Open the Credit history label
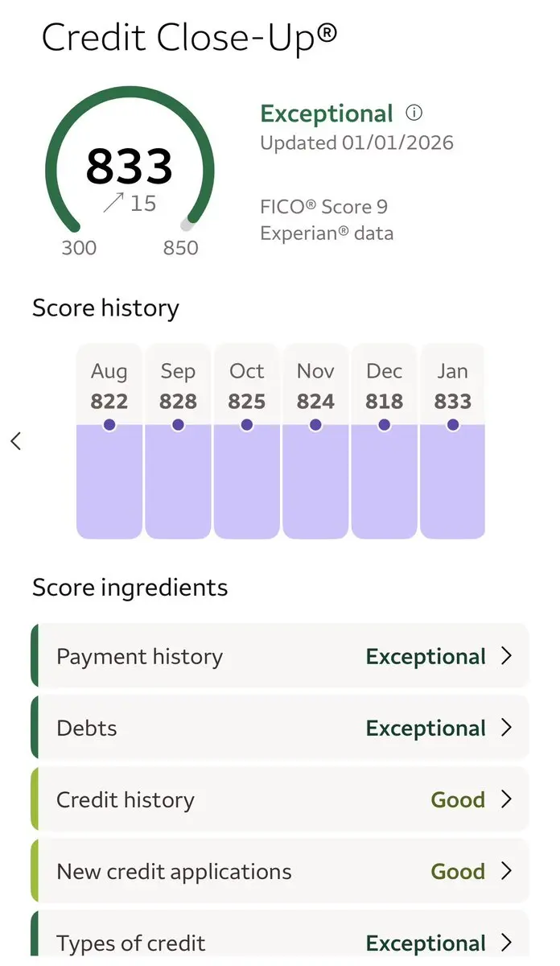Image resolution: width=560 pixels, height=966 pixels. click(x=126, y=799)
